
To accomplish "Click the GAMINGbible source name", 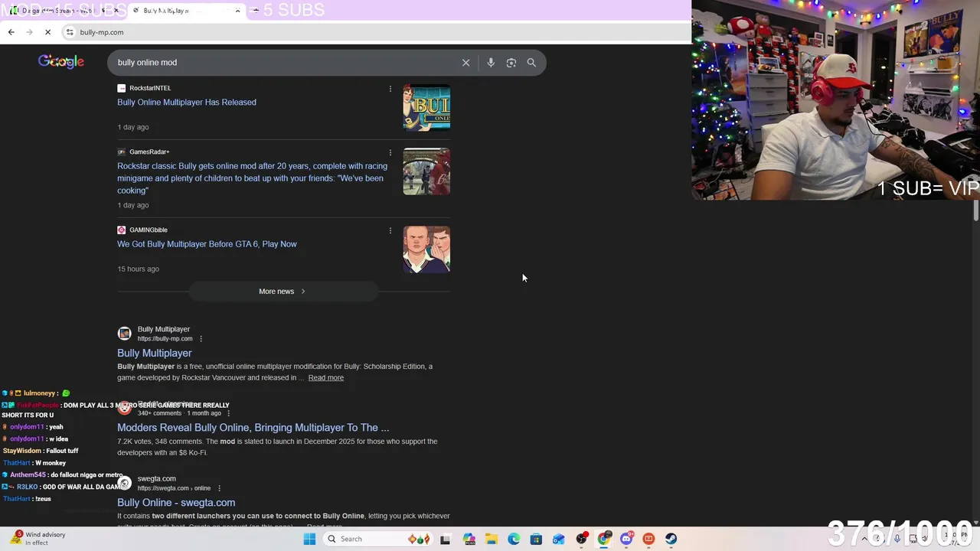I will pos(149,230).
